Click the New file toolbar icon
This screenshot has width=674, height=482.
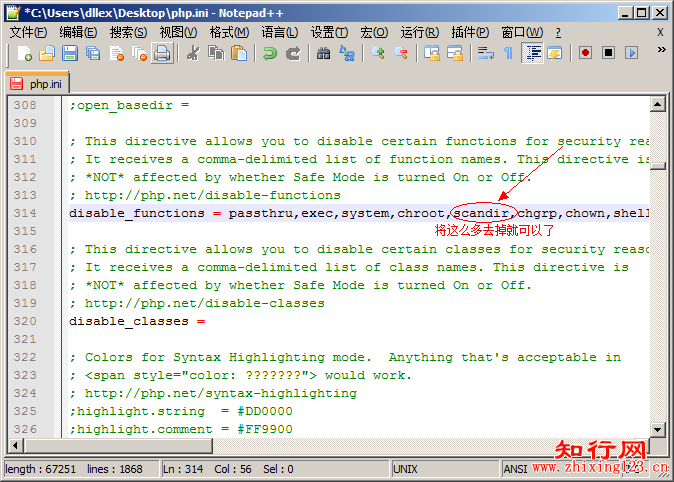click(24, 53)
